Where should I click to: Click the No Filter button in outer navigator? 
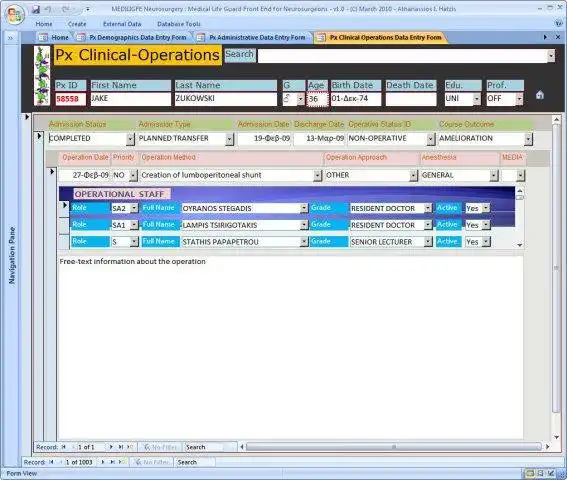point(151,462)
